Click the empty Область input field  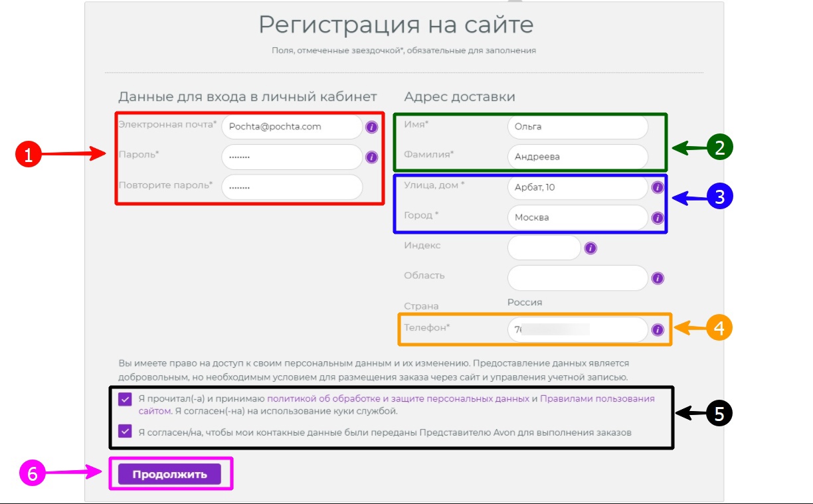pyautogui.click(x=577, y=278)
